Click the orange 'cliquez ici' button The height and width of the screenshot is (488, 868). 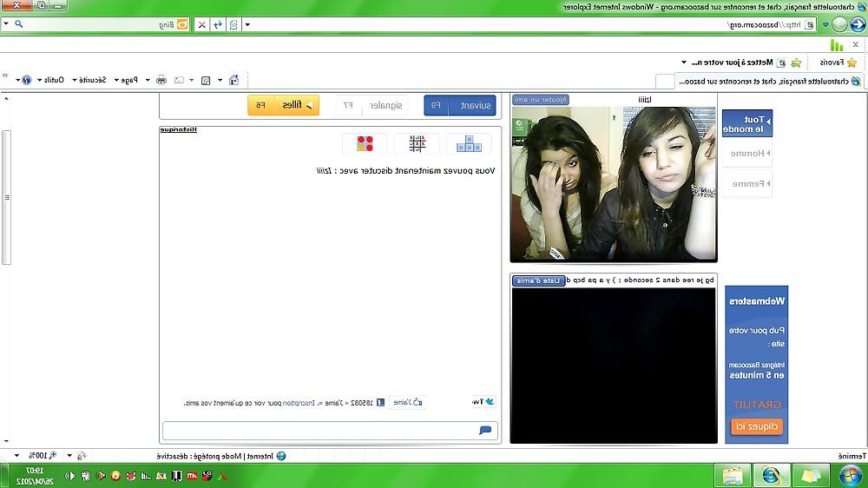click(757, 426)
